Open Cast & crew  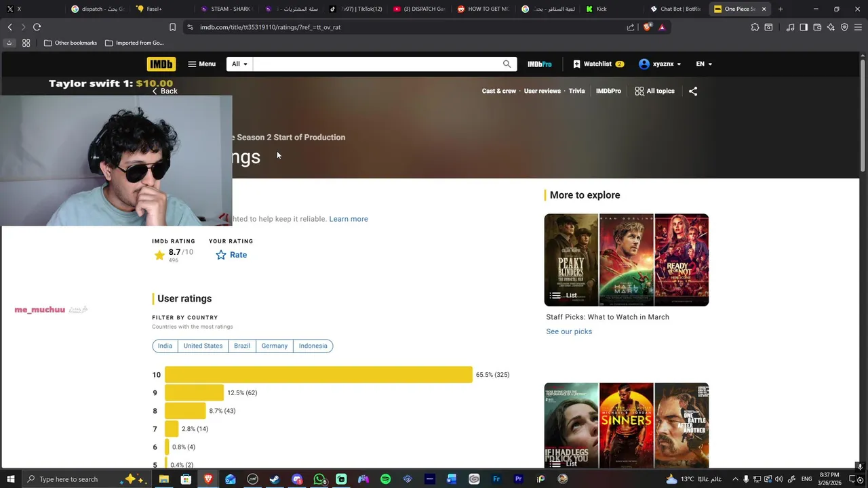(499, 91)
